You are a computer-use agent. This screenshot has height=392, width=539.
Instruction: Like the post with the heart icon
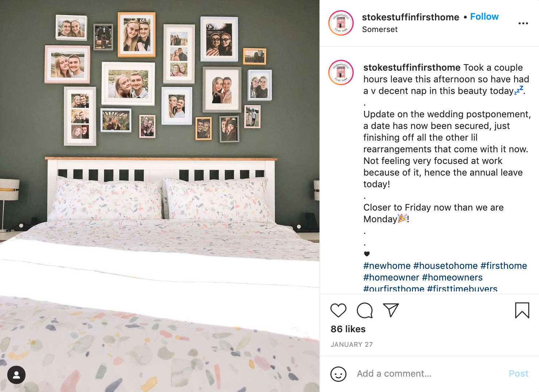click(338, 310)
